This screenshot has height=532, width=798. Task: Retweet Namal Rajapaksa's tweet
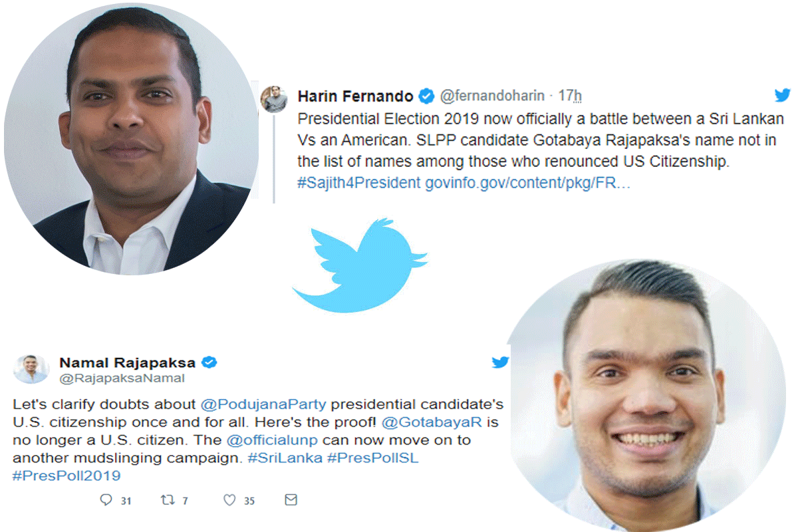pos(168,500)
